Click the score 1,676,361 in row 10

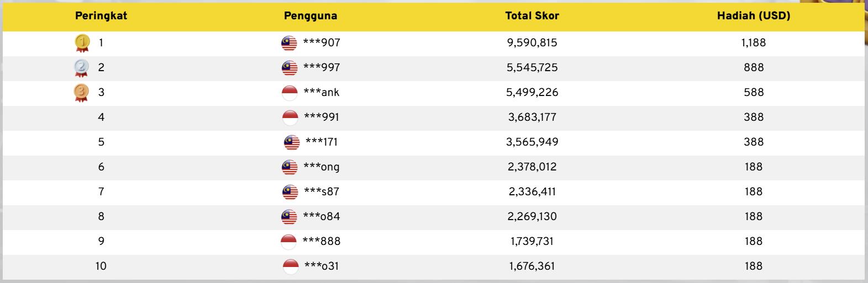click(x=532, y=266)
